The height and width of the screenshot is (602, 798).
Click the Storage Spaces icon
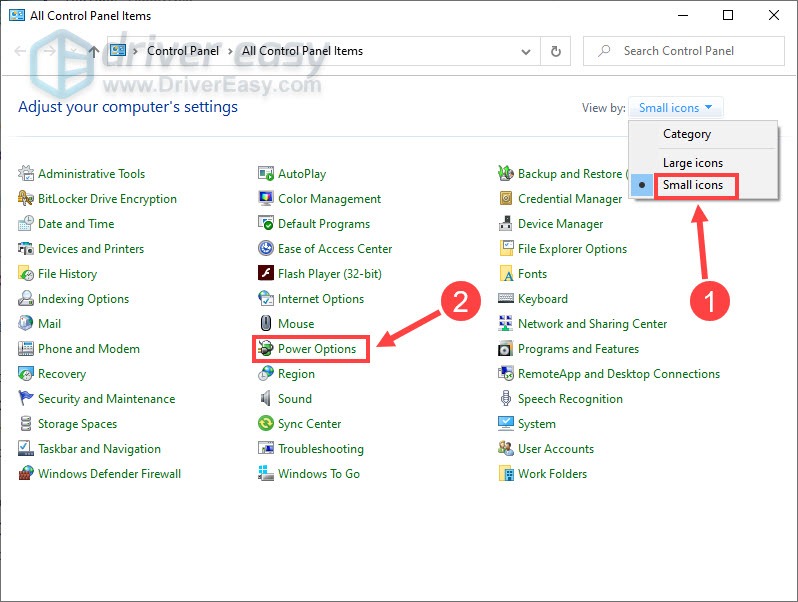26,423
